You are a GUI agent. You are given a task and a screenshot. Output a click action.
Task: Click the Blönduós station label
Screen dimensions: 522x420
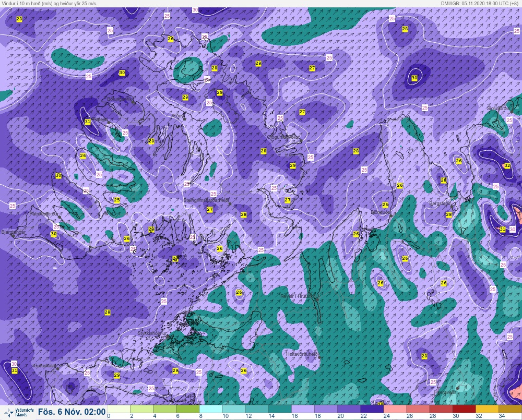(x=381, y=212)
